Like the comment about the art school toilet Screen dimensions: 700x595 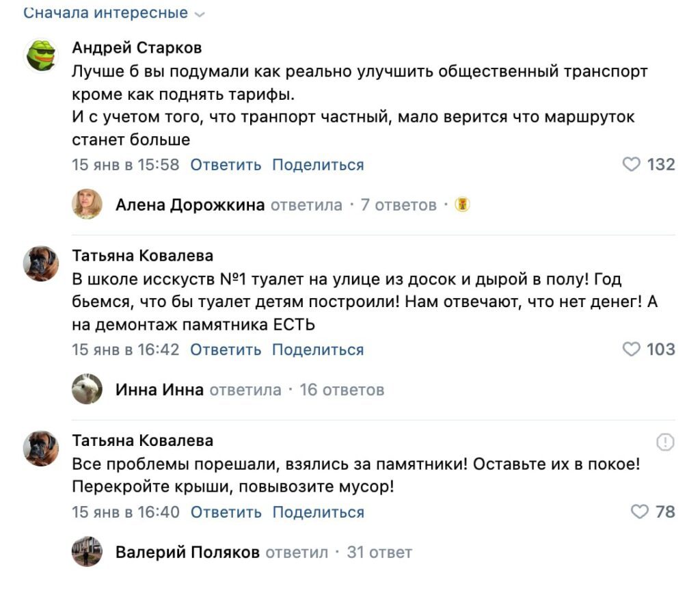click(x=632, y=349)
